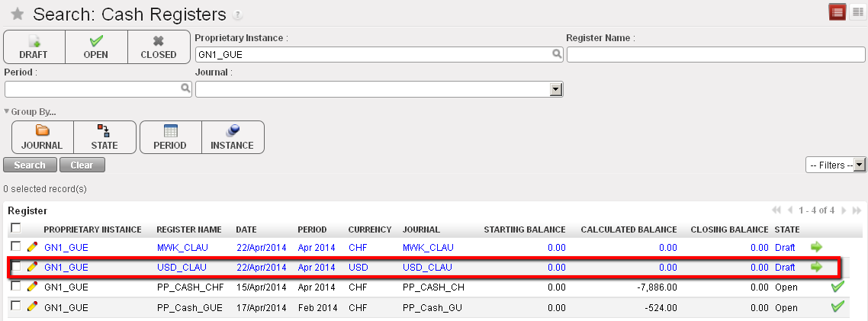Click magnifier icon in Proprietary Instance field

(x=558, y=54)
